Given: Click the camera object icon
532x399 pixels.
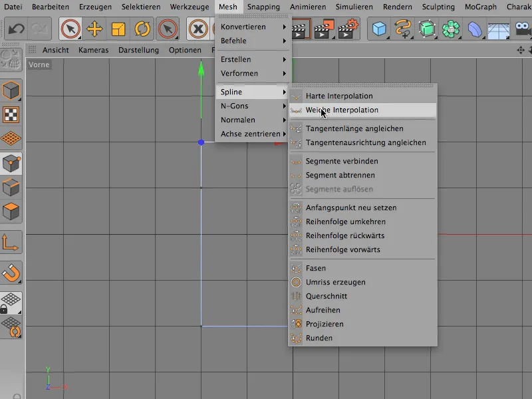Looking at the screenshot, I should click(523, 29).
